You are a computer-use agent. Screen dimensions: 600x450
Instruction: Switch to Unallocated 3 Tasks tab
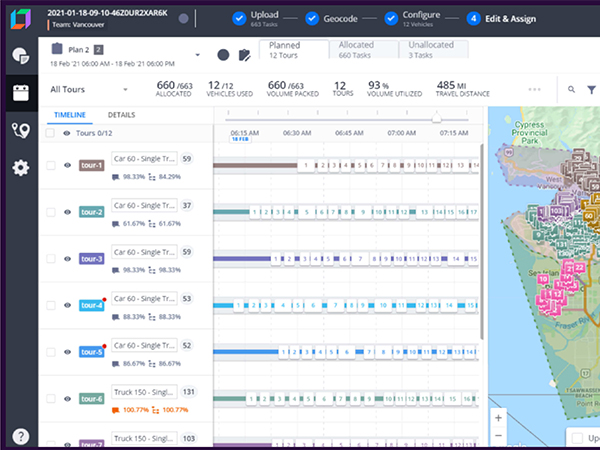click(x=434, y=50)
